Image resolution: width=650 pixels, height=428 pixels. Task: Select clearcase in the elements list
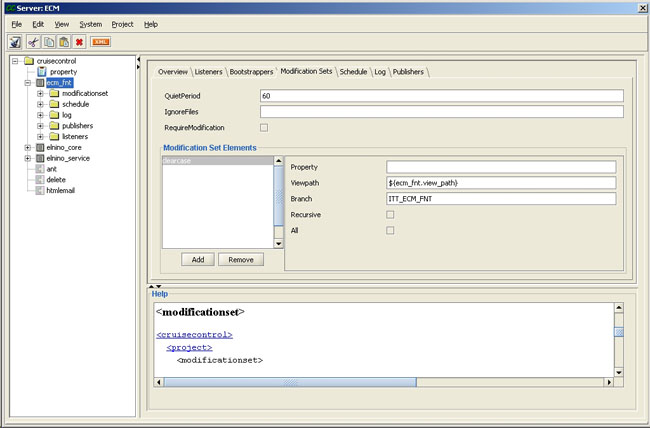coord(218,161)
